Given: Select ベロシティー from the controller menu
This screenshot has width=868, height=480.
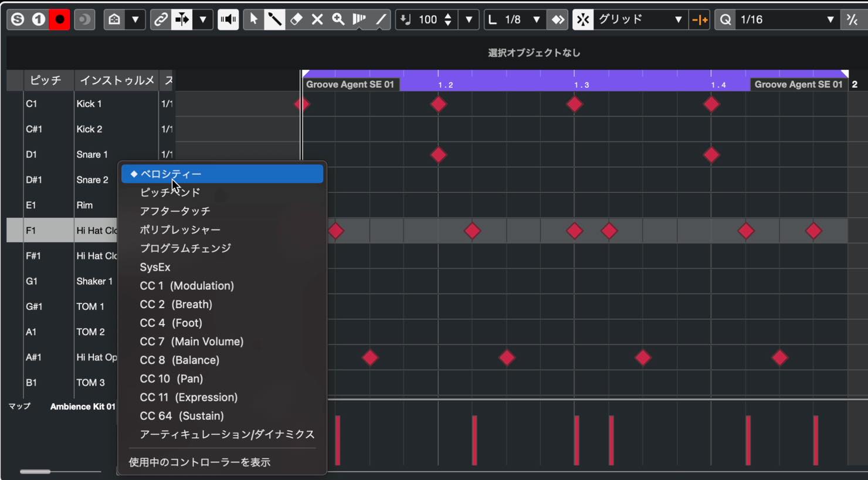Looking at the screenshot, I should 222,174.
